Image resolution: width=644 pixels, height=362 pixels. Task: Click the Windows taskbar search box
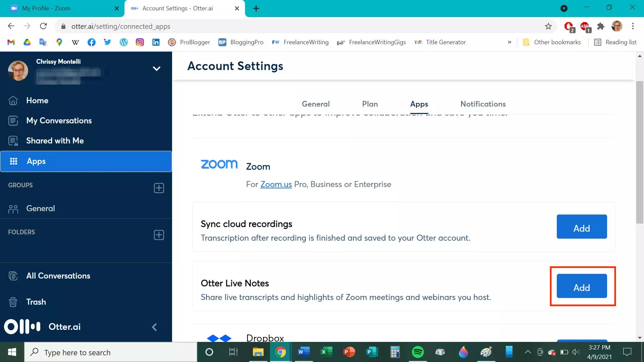(111, 352)
